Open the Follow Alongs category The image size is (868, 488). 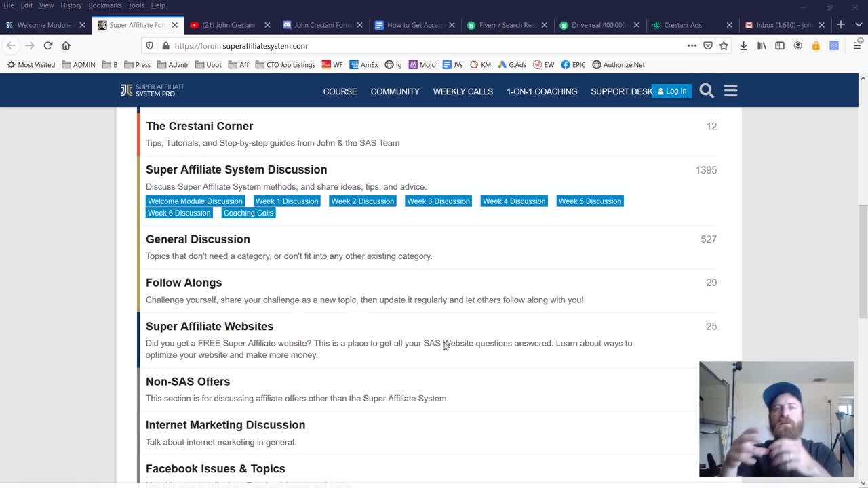(184, 283)
